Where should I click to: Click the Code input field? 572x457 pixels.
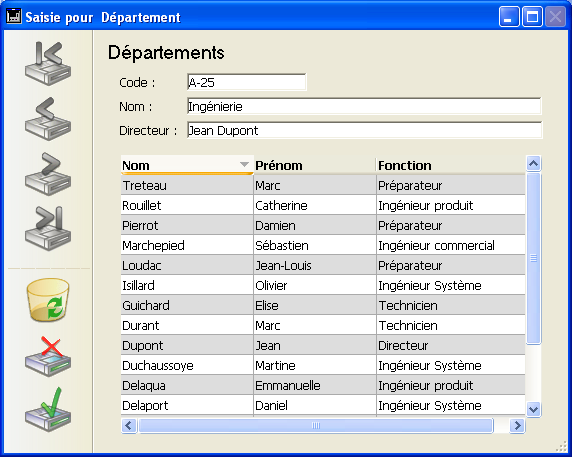click(x=247, y=82)
